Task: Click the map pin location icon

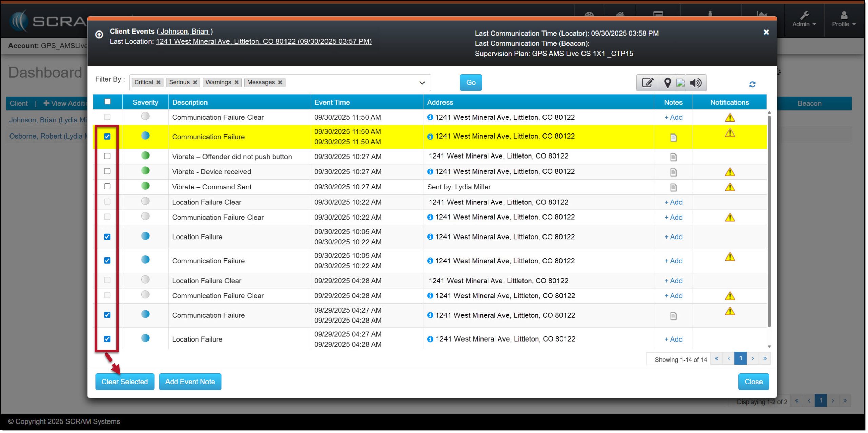Action: coord(667,83)
